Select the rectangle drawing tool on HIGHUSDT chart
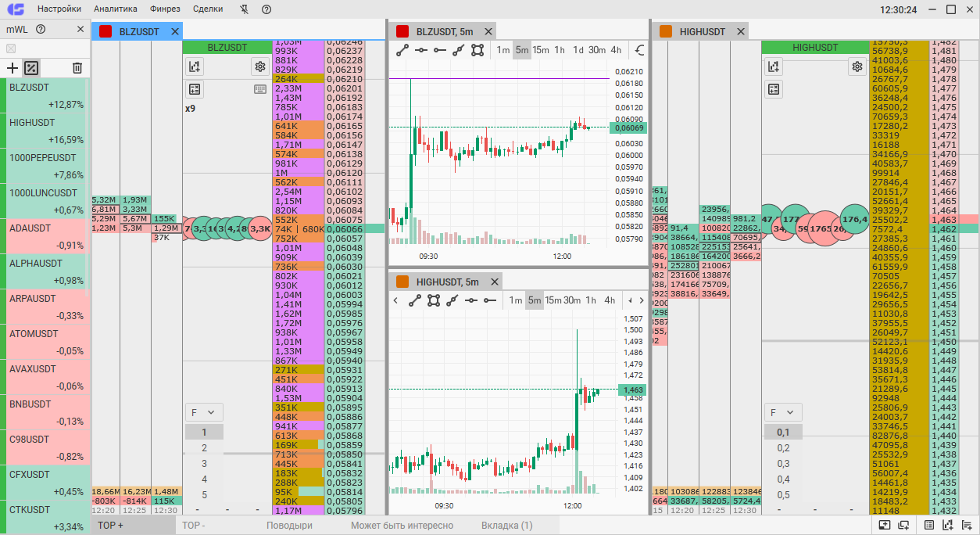Viewport: 980px width, 535px height. coord(433,300)
